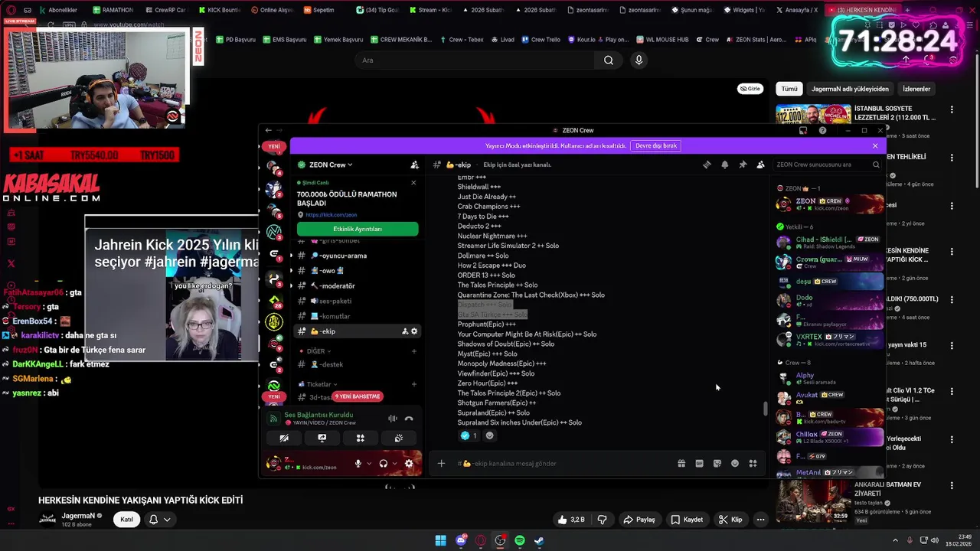980x551 pixels.
Task: Open the kick.com/zeon event link
Action: (x=331, y=215)
